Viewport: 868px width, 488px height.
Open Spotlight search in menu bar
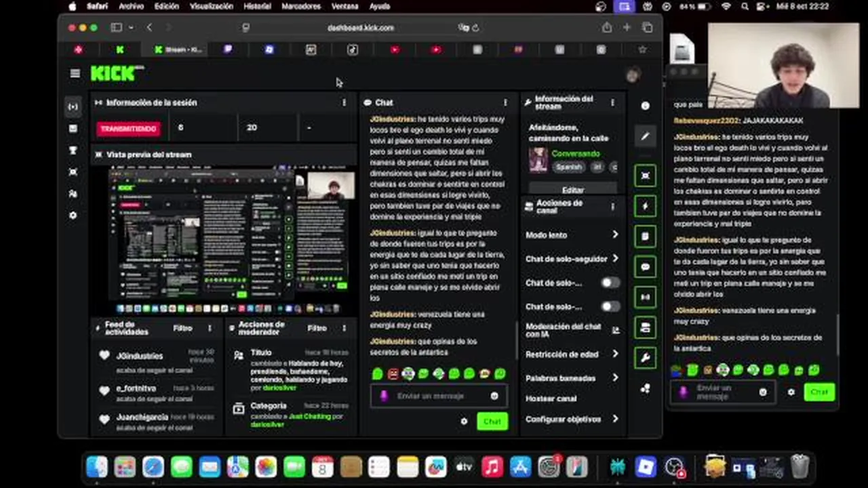point(745,6)
